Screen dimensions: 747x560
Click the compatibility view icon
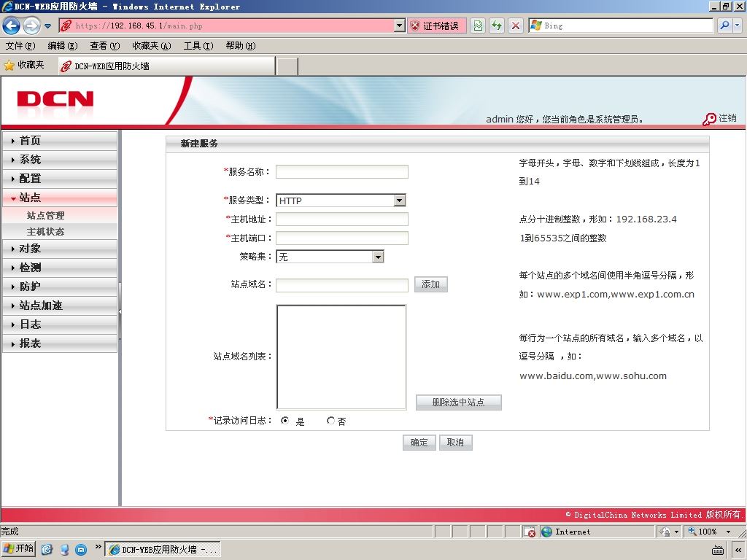[x=478, y=26]
